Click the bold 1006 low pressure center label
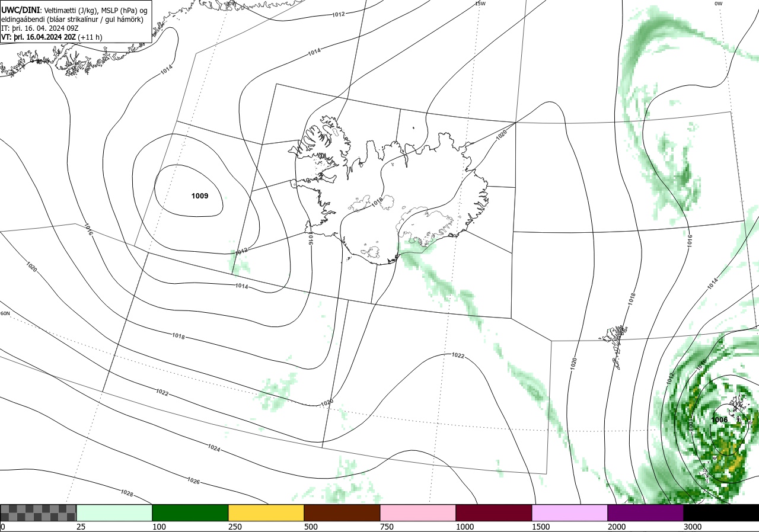This screenshot has height=532, width=759. coord(719,420)
